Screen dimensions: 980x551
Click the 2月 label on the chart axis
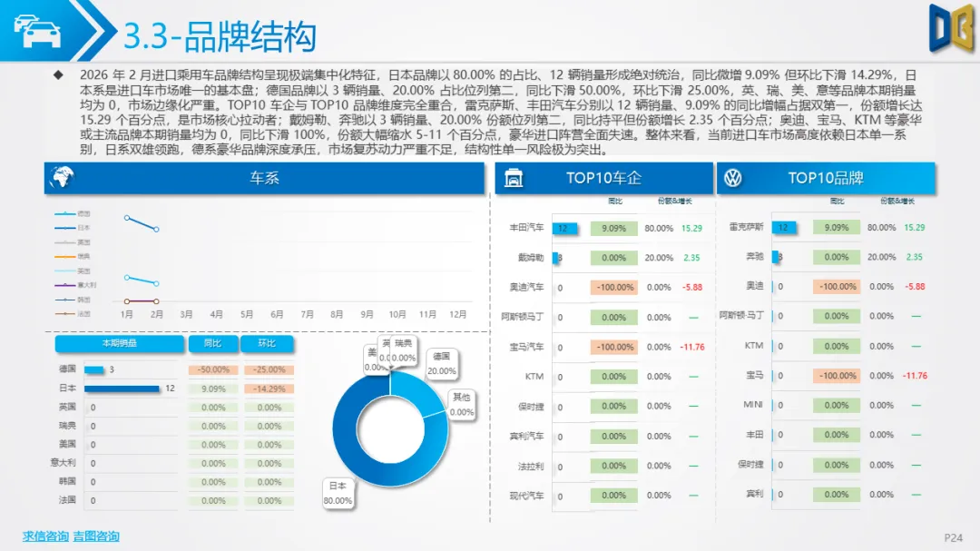coord(156,314)
